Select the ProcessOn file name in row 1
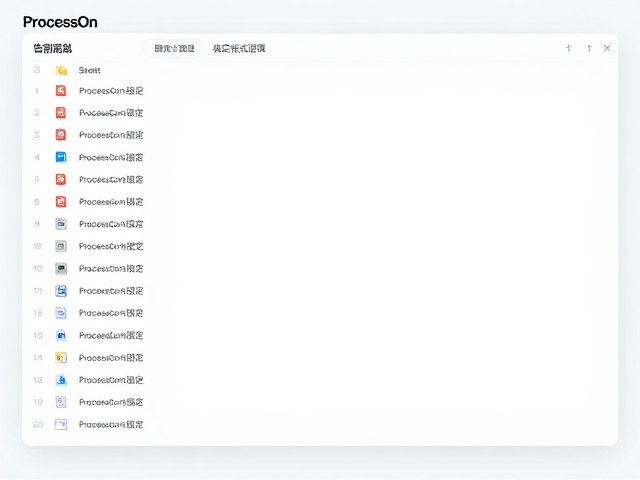The image size is (640, 480). 111,91
